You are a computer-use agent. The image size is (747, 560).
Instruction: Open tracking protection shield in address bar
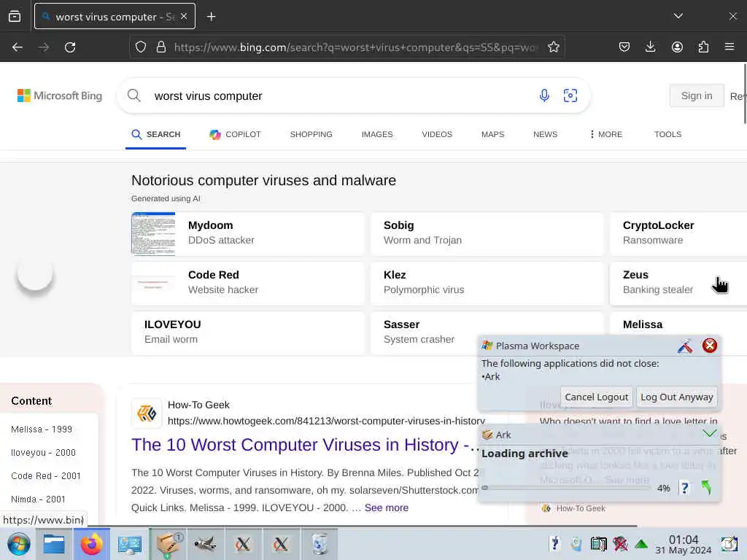point(141,47)
